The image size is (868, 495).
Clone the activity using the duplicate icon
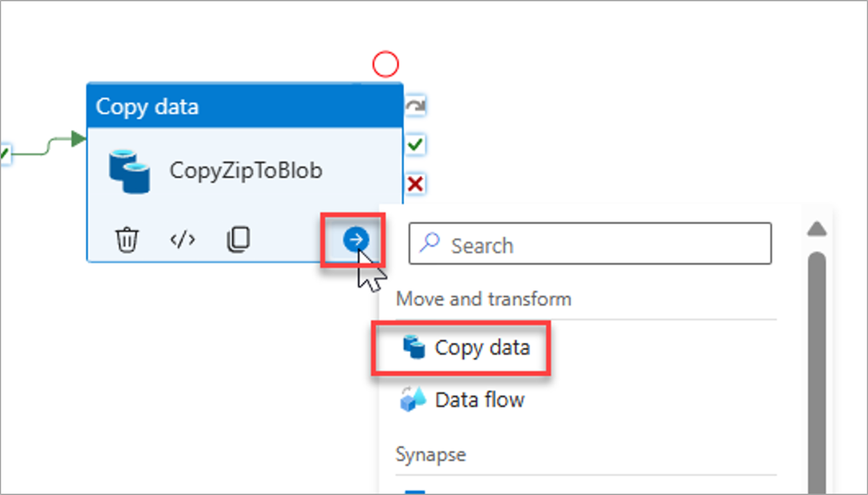click(x=237, y=240)
